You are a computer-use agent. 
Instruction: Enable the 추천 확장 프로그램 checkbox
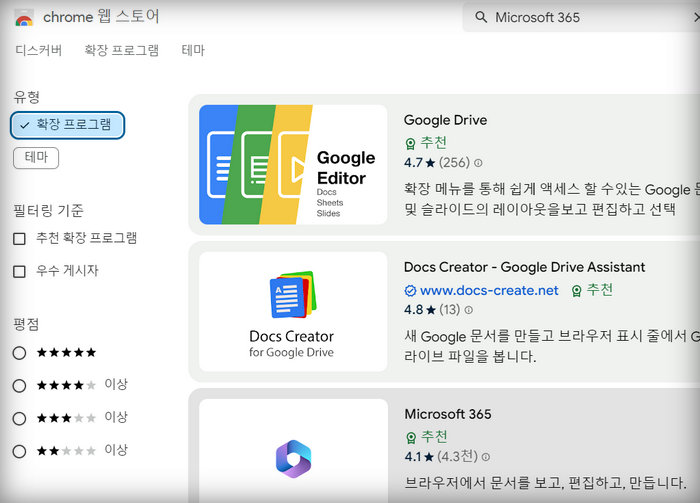pos(19,239)
